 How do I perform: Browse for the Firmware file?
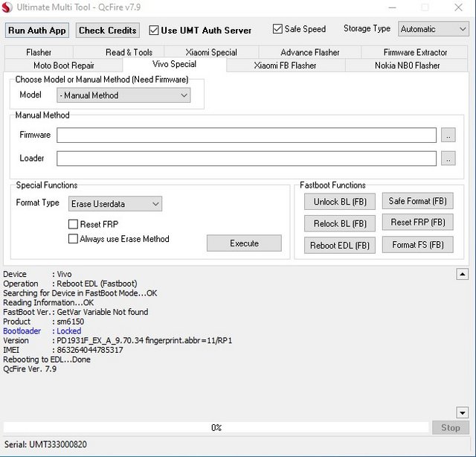pyautogui.click(x=448, y=135)
